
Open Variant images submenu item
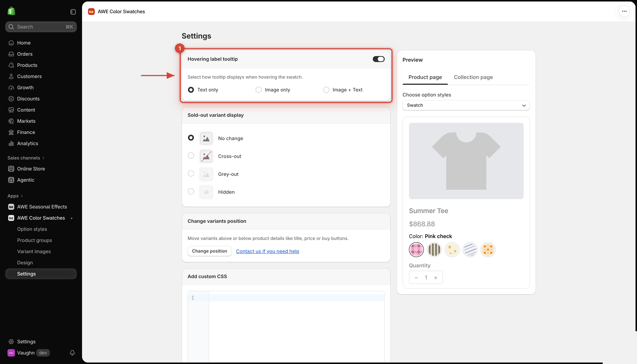click(x=34, y=251)
